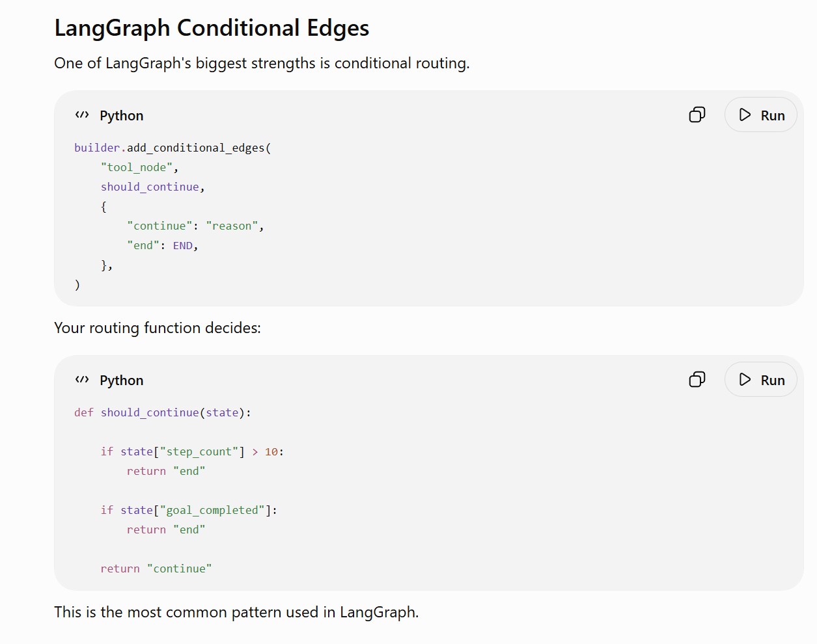Select the Python label of the second block
The width and height of the screenshot is (817, 644).
(122, 381)
